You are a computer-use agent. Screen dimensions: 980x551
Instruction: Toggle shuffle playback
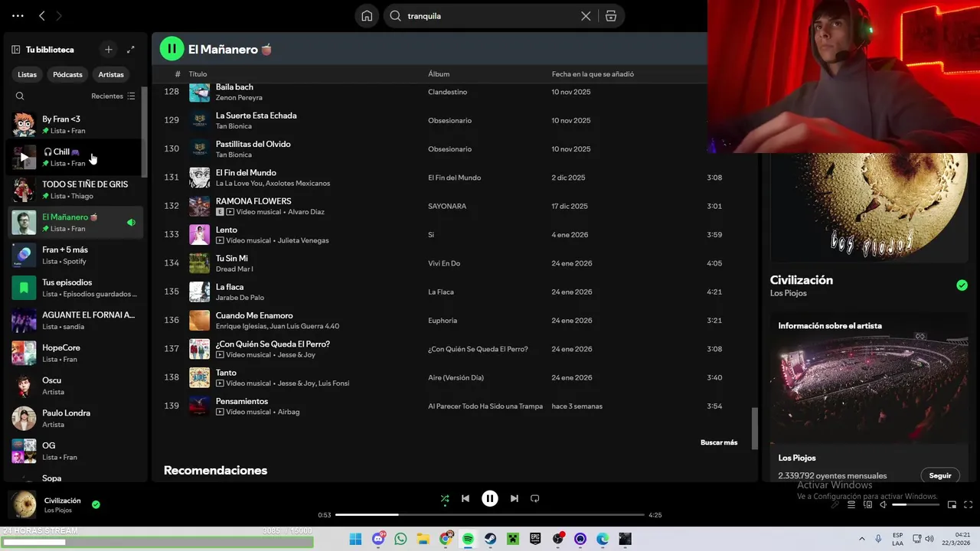[x=445, y=498]
